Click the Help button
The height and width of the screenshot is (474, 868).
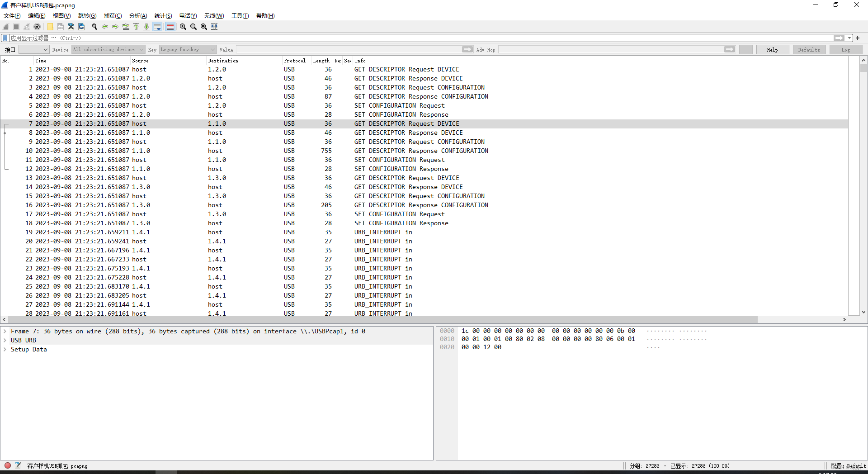pos(772,50)
